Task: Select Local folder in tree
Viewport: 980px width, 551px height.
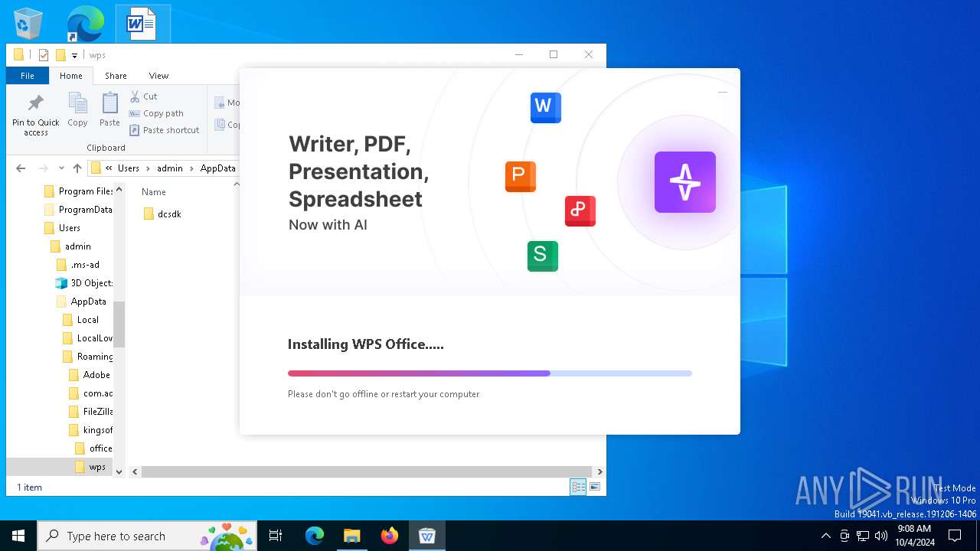Action: pyautogui.click(x=80, y=320)
